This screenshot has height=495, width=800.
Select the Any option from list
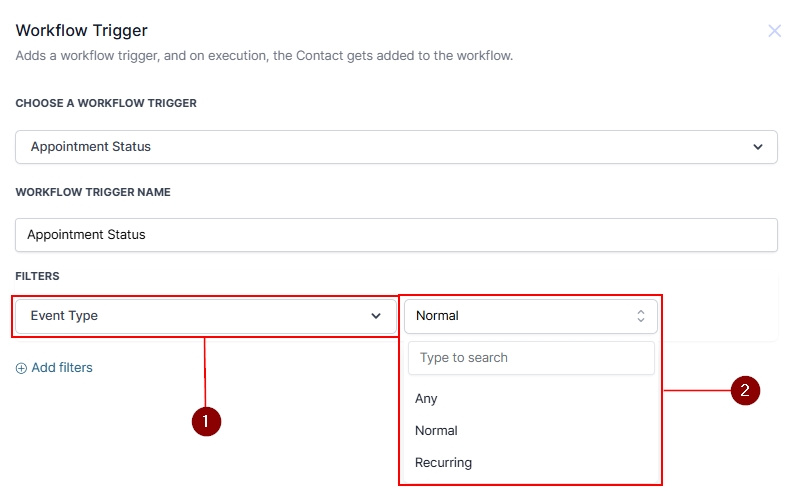tap(427, 399)
